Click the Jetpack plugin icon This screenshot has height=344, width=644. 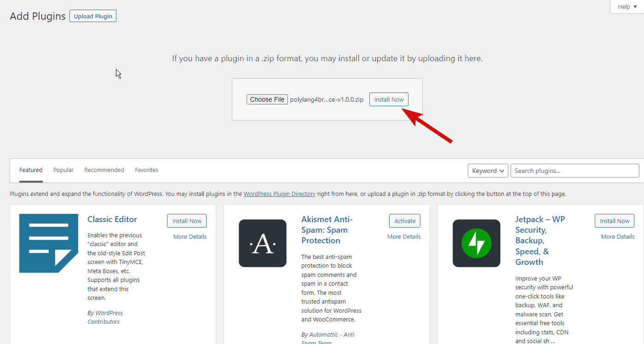coord(477,243)
